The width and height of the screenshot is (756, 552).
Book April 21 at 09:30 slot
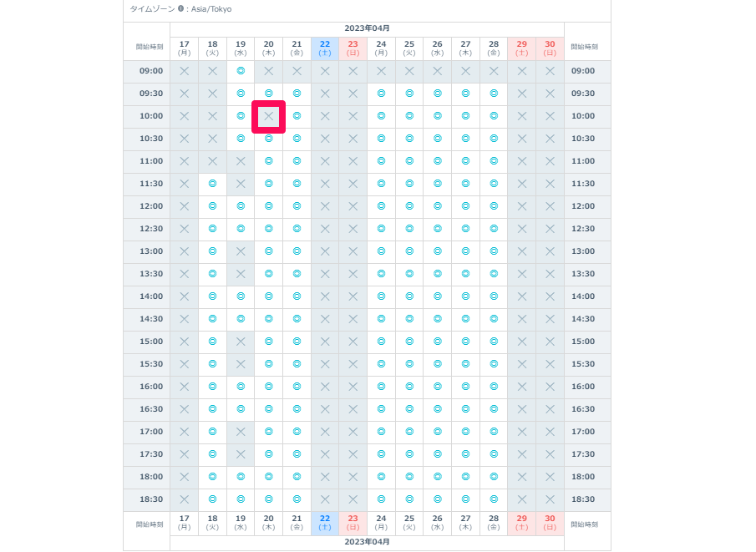tap(297, 94)
